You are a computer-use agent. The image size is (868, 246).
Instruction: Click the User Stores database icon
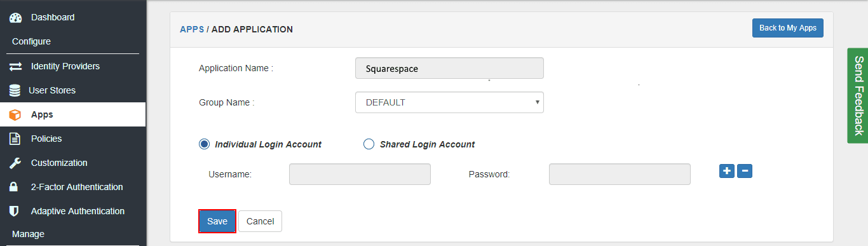[15, 90]
